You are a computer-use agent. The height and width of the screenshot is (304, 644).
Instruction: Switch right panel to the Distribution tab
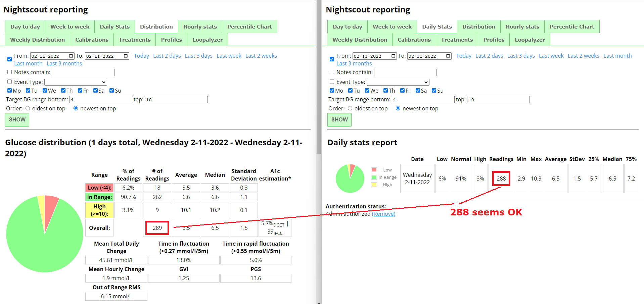(x=478, y=26)
